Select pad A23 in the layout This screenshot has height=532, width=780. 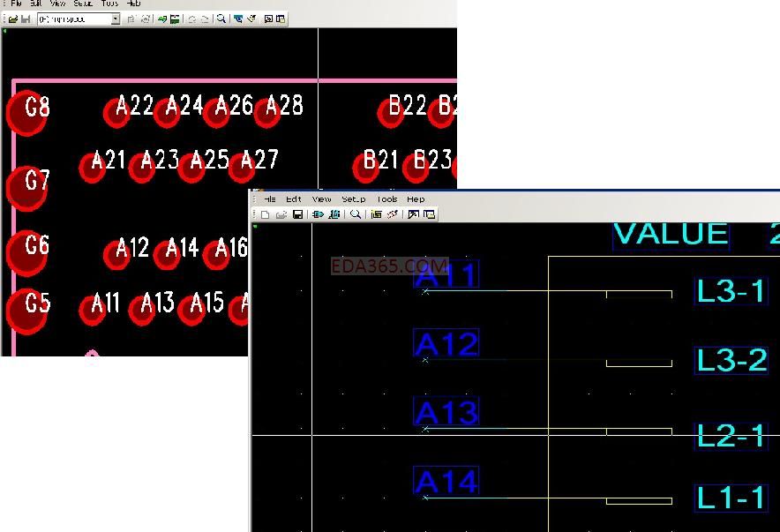pos(142,168)
